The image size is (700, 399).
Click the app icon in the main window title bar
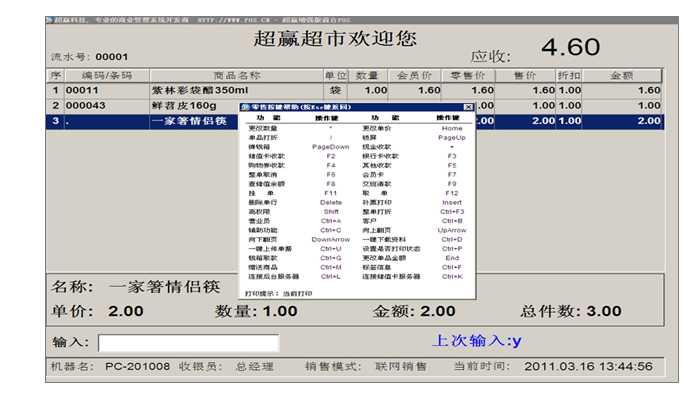pos(50,20)
